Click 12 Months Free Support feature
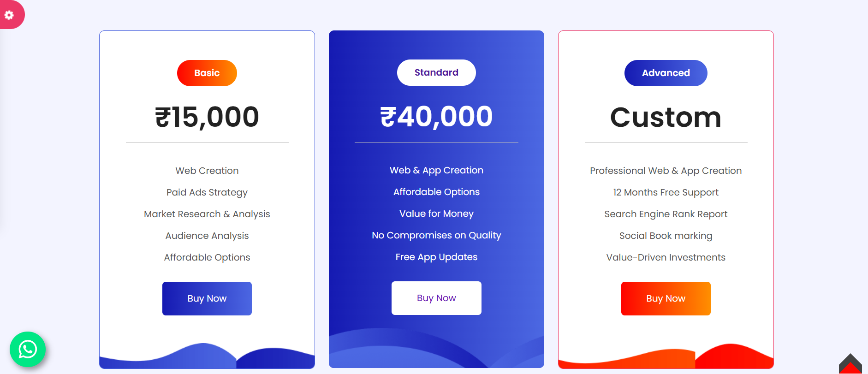This screenshot has width=868, height=374. pyautogui.click(x=665, y=192)
